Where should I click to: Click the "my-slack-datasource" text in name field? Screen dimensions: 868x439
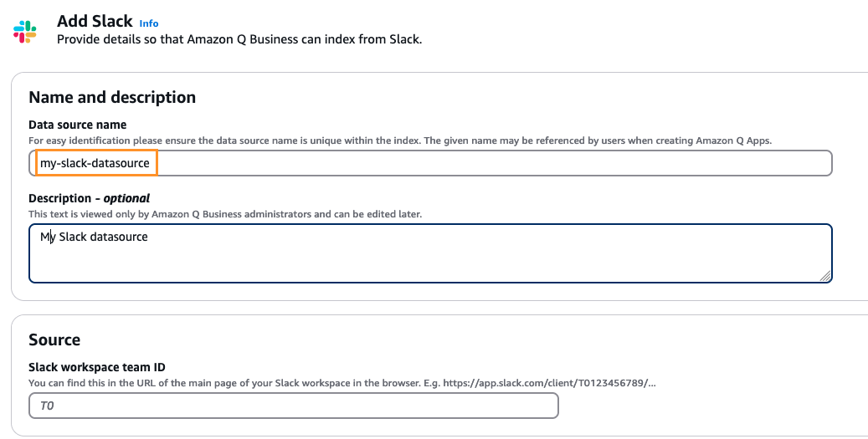pyautogui.click(x=95, y=163)
